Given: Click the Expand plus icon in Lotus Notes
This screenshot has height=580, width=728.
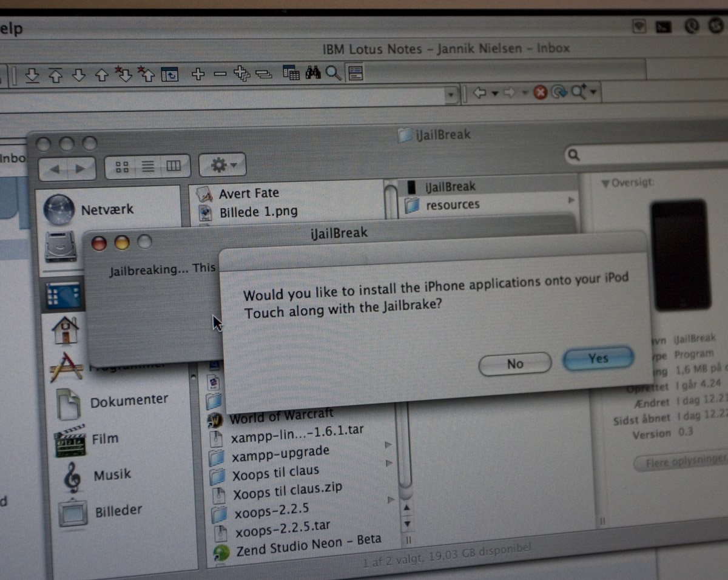Looking at the screenshot, I should pos(198,74).
